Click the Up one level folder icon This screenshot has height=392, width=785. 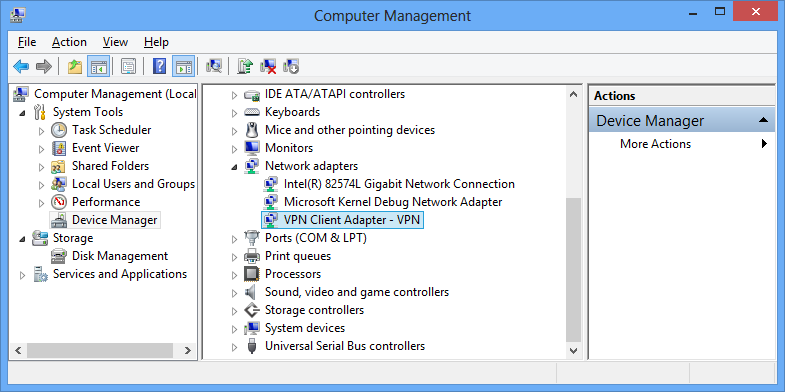coord(75,66)
